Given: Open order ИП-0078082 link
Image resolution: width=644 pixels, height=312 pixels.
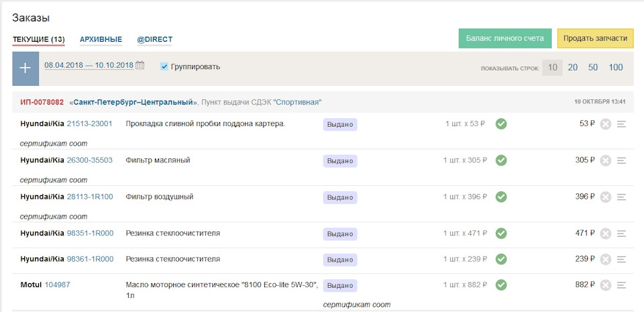Looking at the screenshot, I should pos(42,102).
